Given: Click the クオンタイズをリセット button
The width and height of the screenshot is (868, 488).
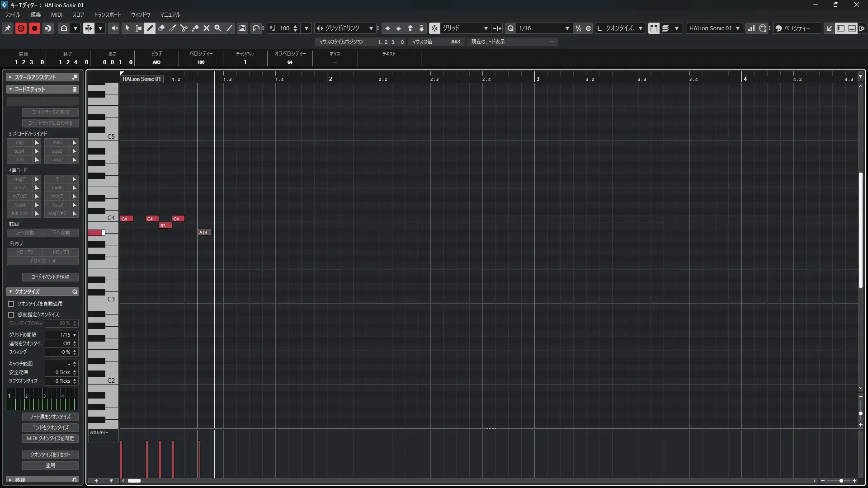Looking at the screenshot, I should 50,455.
